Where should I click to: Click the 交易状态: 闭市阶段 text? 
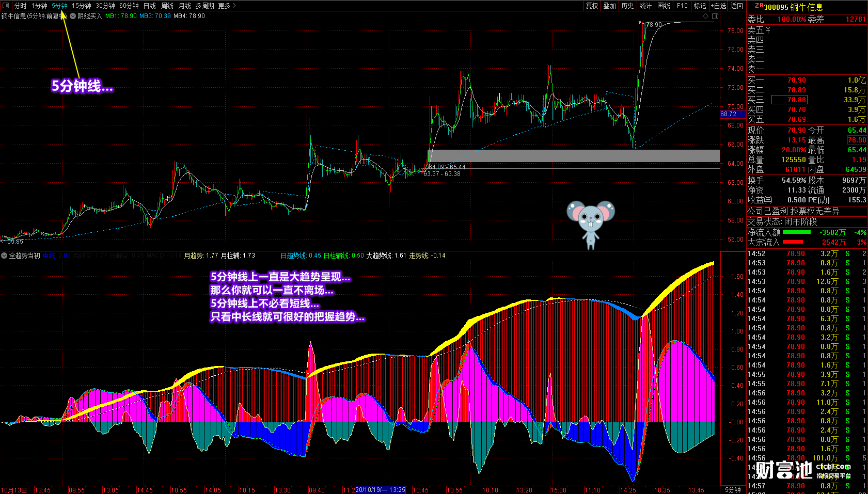click(782, 221)
